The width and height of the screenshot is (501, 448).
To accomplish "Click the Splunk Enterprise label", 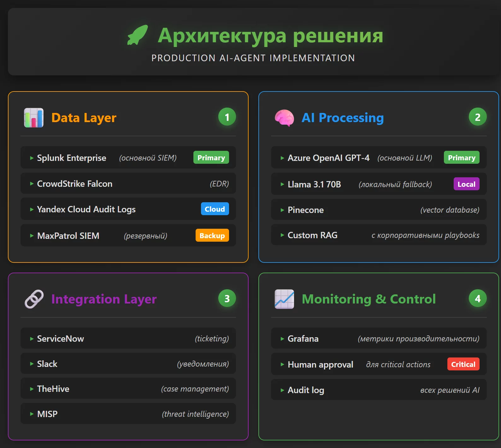I will point(72,158).
